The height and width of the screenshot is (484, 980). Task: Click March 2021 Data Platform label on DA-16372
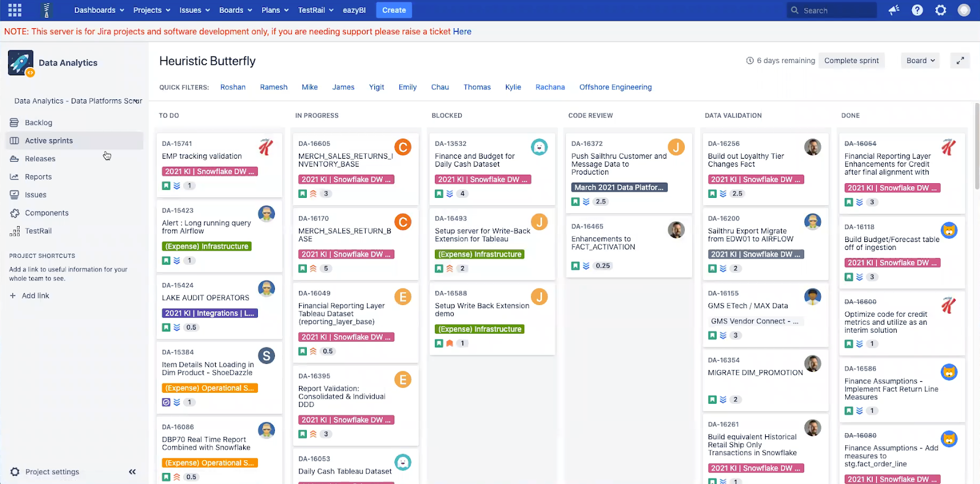coord(619,187)
